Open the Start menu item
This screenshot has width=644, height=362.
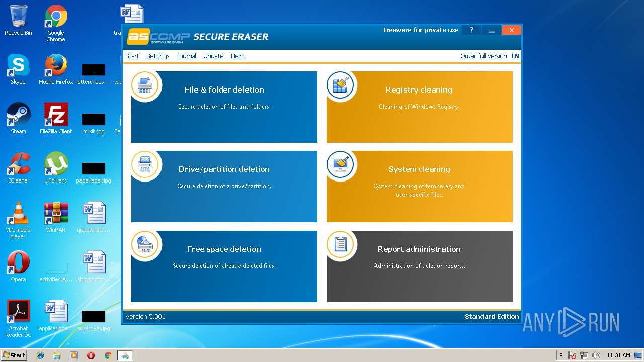coord(132,56)
